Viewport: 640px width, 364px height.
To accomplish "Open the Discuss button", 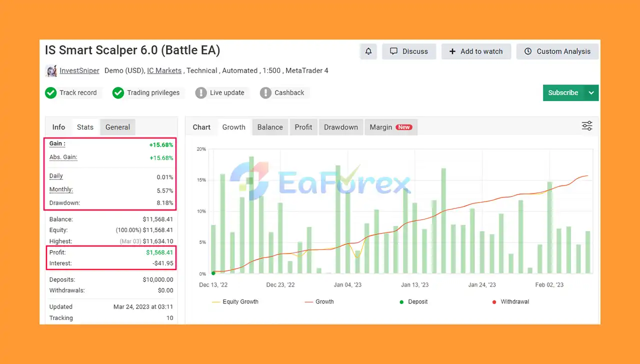I will tap(409, 51).
